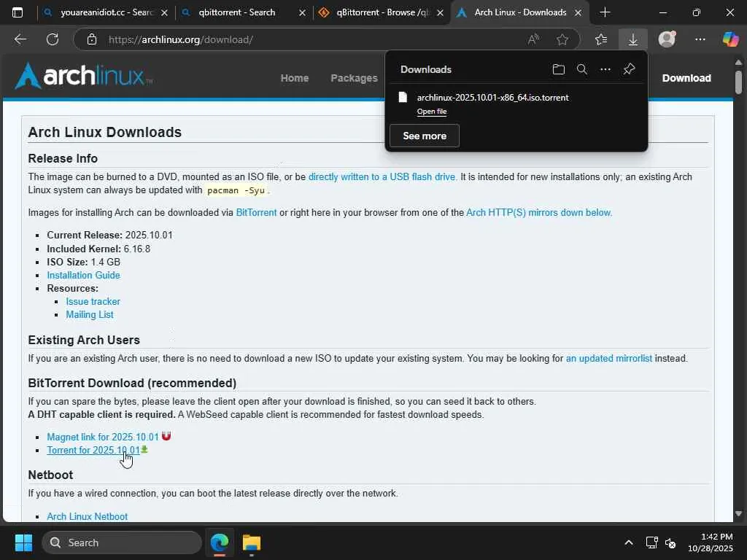Open Packages in Arch site navigation
This screenshot has height=560, width=747.
(x=354, y=78)
